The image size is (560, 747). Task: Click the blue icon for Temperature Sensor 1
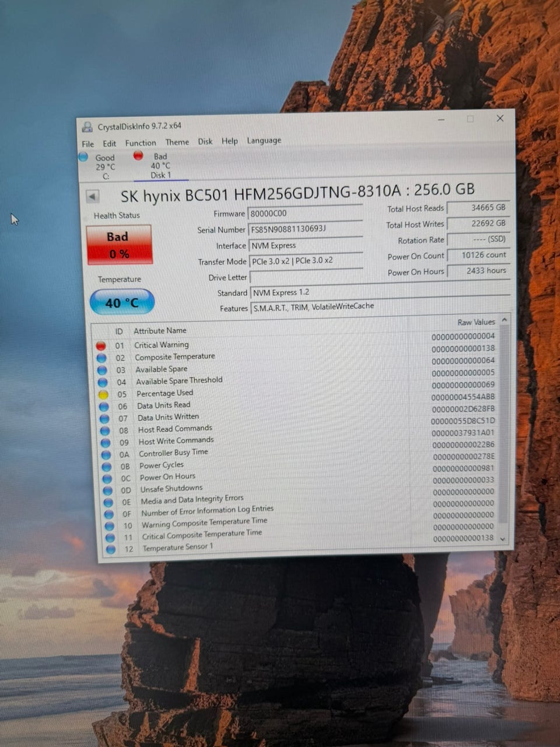coord(111,550)
